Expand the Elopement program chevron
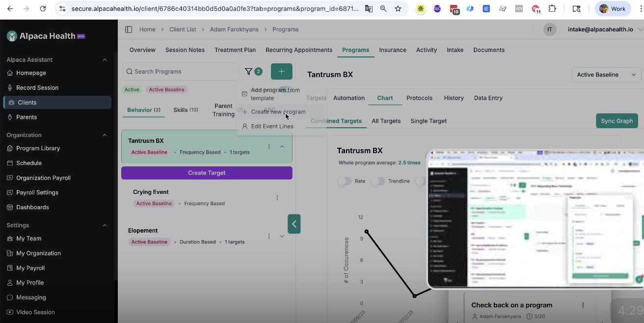644x323 pixels. pyautogui.click(x=282, y=236)
